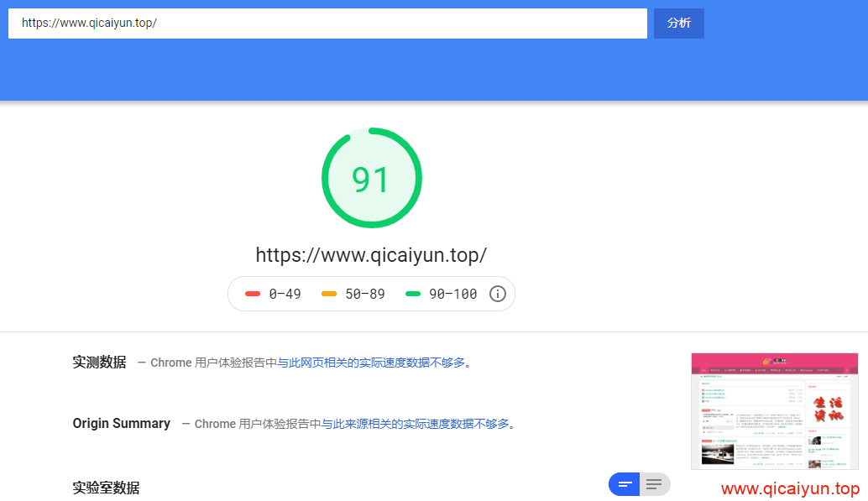Click the Origin Summary section heading
Image resolution: width=868 pixels, height=501 pixels.
pos(121,424)
